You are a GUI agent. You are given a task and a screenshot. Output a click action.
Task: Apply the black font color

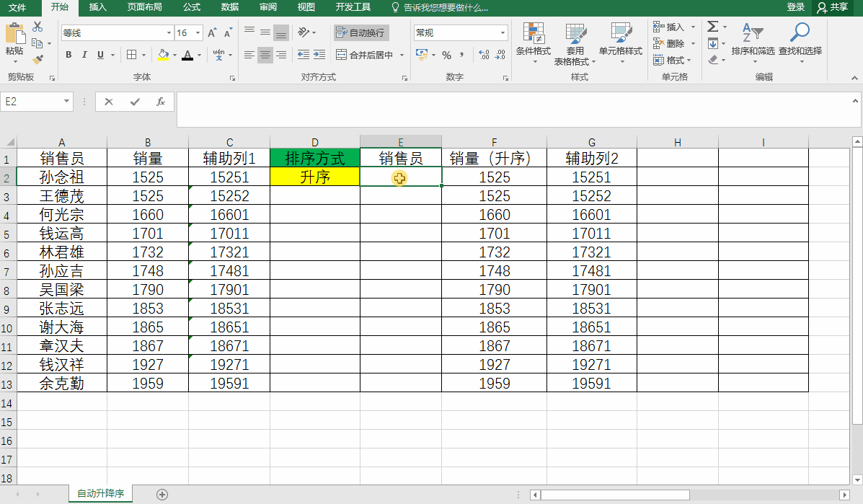(187, 55)
